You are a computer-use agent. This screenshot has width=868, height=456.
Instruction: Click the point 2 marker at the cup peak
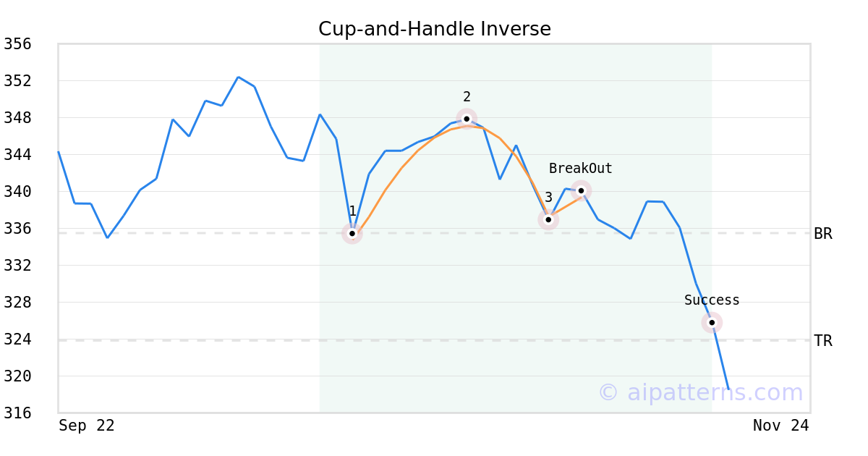pyautogui.click(x=467, y=119)
